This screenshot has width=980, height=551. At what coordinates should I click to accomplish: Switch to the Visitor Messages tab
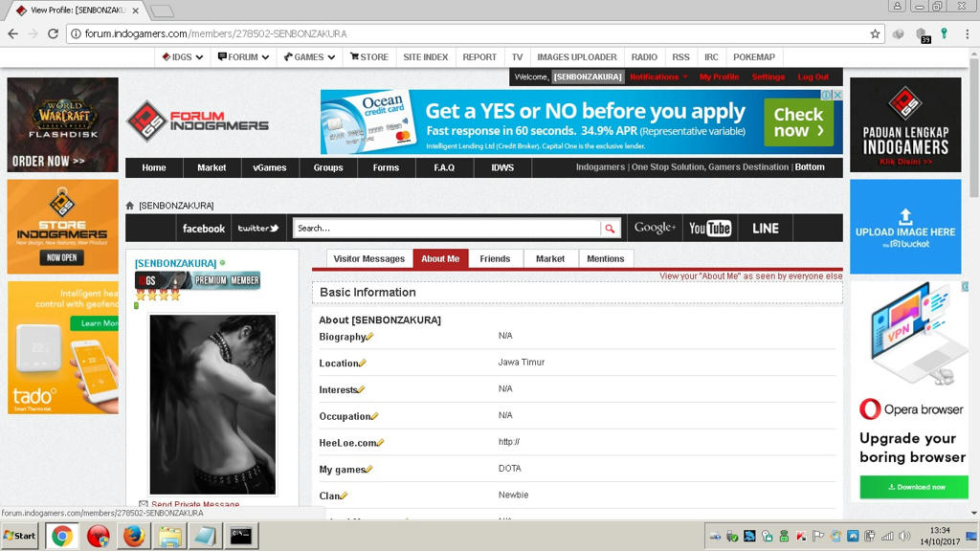coord(368,258)
